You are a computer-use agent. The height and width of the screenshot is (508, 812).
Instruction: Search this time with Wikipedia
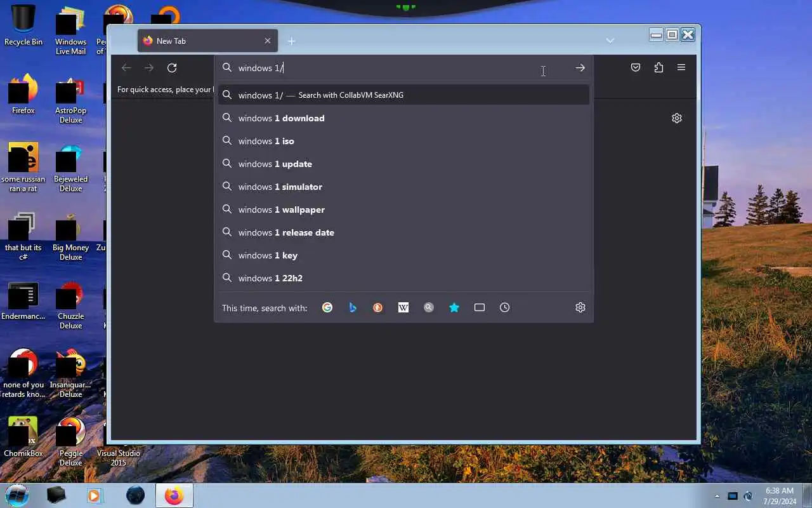pos(403,307)
